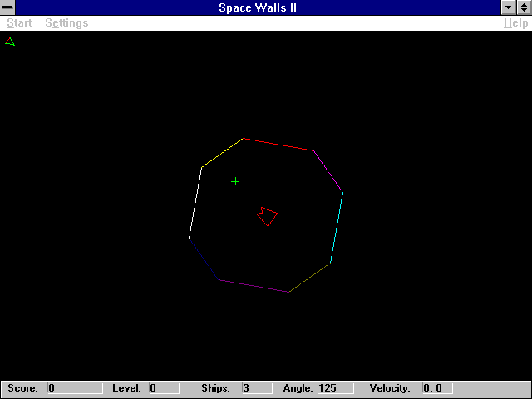Click the purple bottom wall segment
The image size is (532, 399).
pos(254,286)
